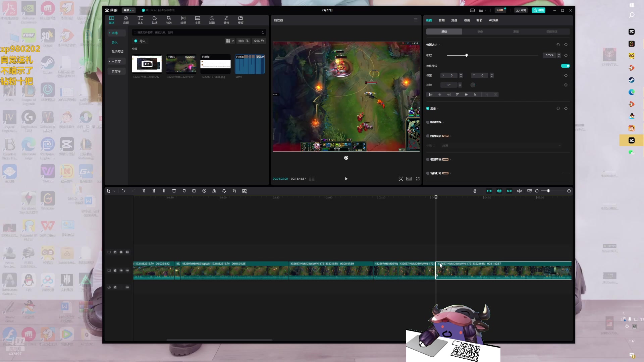Click the undo arrow in timeline toolbar
Viewport: 644px width, 362px height.
coord(123,191)
